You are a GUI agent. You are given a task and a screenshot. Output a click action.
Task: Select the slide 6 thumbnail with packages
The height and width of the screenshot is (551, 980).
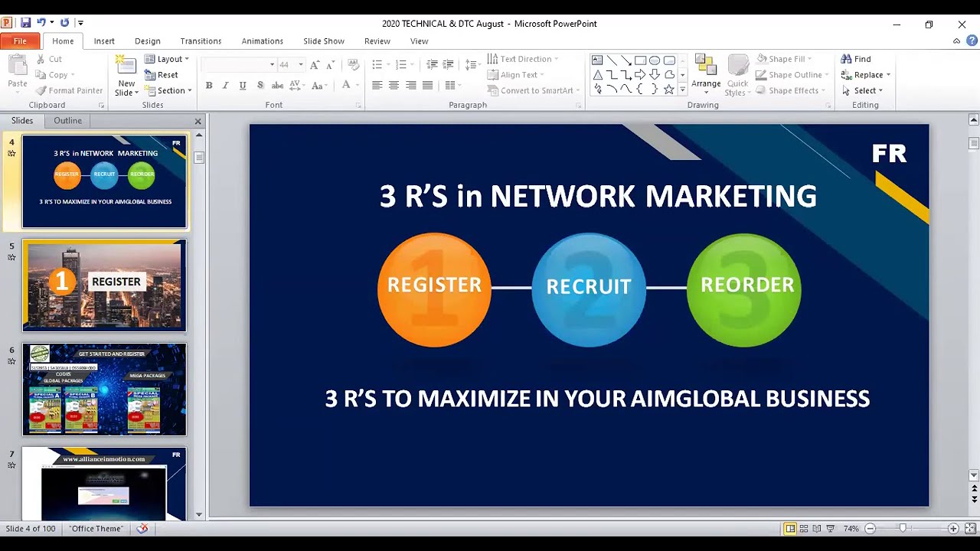click(104, 390)
